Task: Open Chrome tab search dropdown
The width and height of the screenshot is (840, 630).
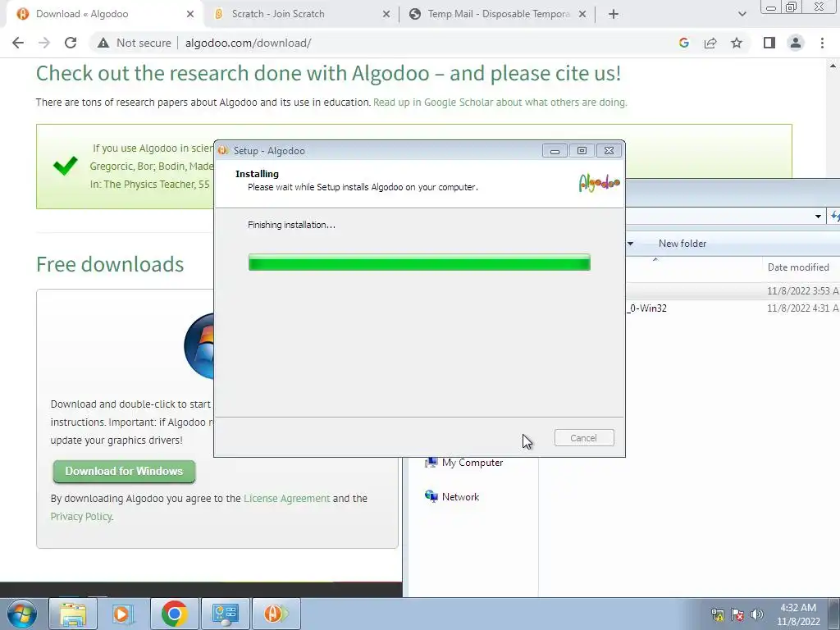Action: (x=742, y=15)
